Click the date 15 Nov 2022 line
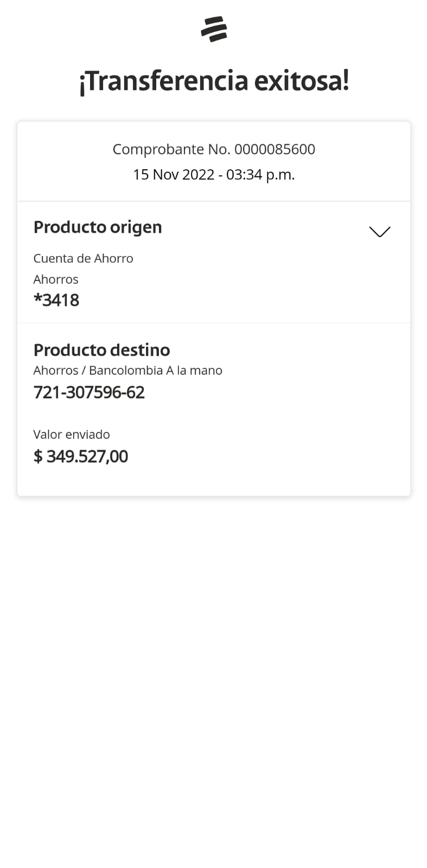This screenshot has height=868, width=427. pyautogui.click(x=174, y=175)
